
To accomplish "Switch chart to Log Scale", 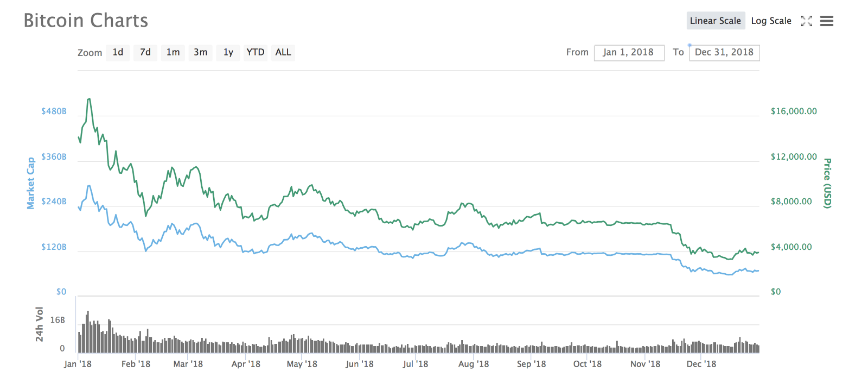I will pos(771,21).
